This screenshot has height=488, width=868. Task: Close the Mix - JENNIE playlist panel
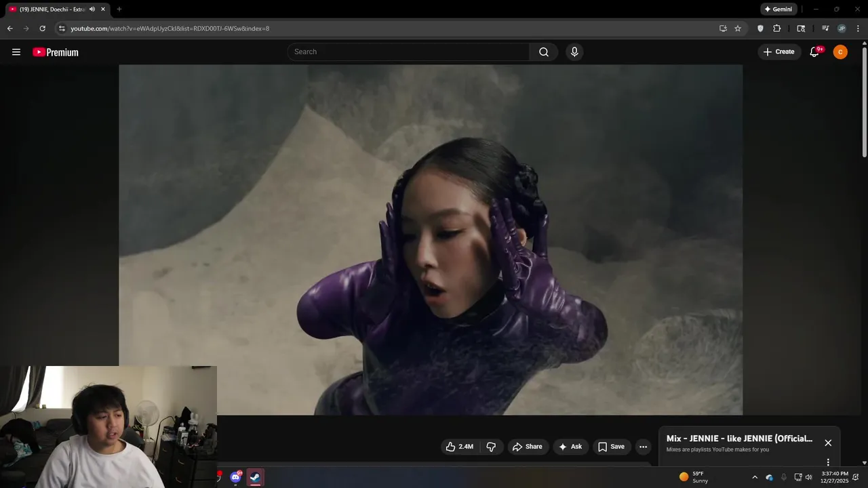click(x=828, y=443)
